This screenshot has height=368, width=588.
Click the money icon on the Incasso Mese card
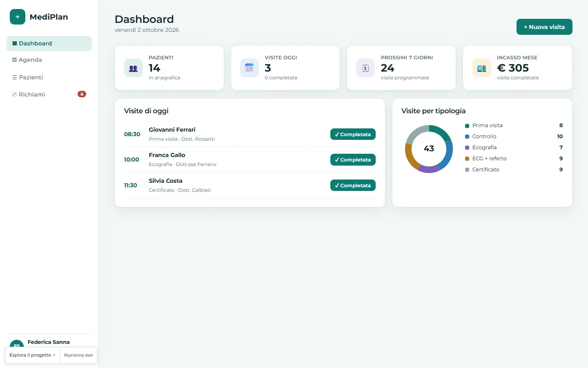(x=482, y=68)
